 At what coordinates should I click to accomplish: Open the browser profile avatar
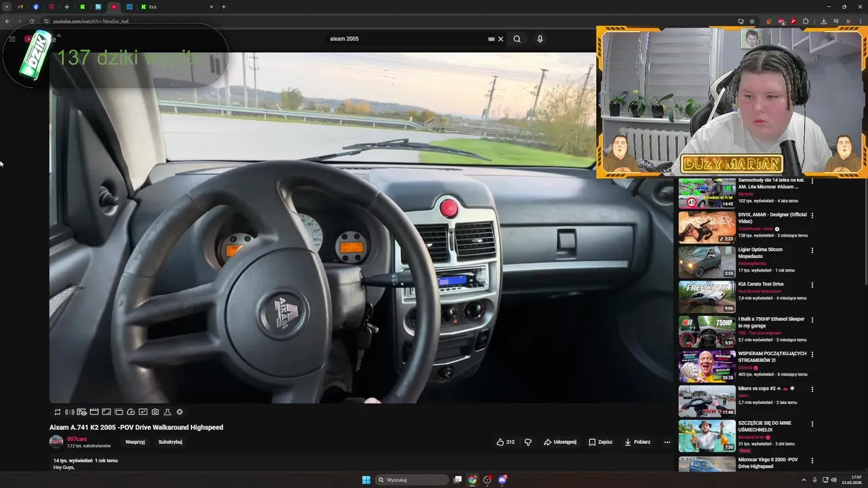[x=848, y=21]
